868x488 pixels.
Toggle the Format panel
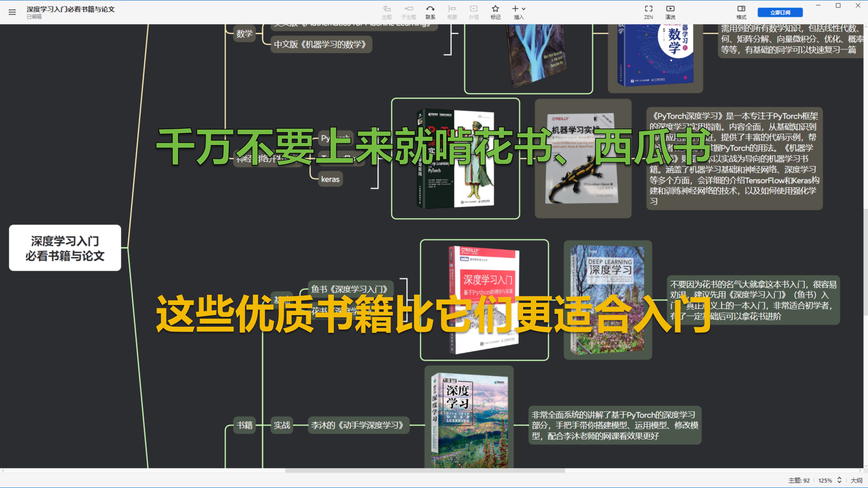pyautogui.click(x=741, y=12)
